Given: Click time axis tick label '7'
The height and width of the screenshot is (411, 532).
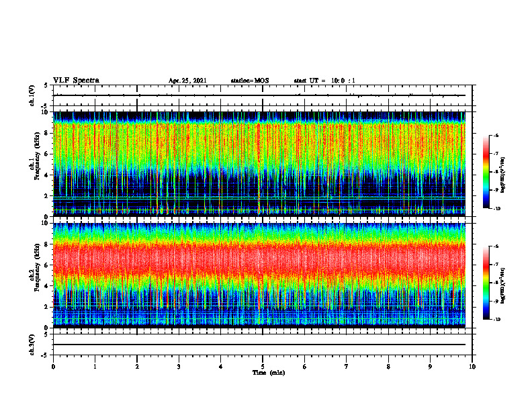Looking at the screenshot, I should tap(347, 367).
